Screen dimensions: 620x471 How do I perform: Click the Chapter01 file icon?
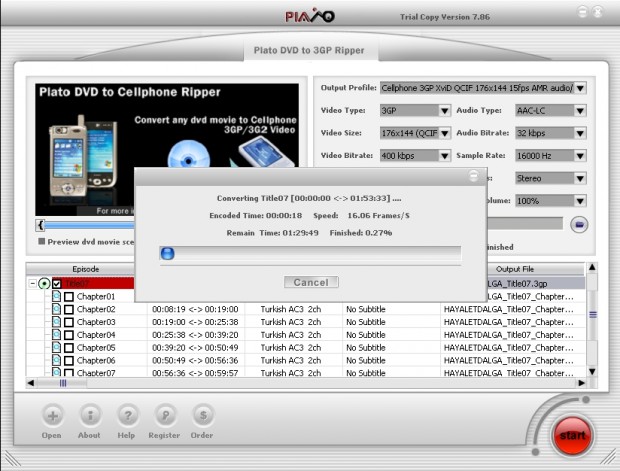click(x=57, y=296)
